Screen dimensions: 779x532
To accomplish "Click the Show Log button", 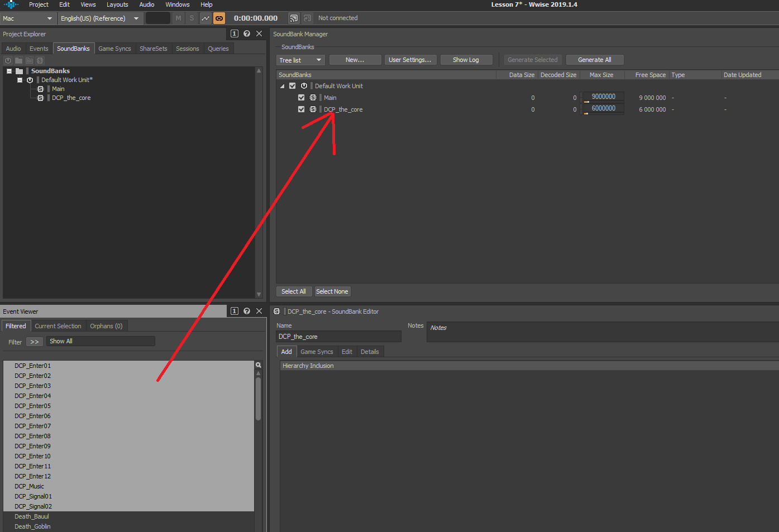I will pos(466,60).
